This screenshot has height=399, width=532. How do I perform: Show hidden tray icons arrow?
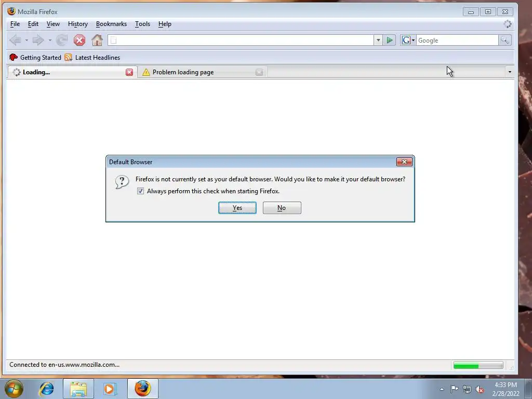(x=442, y=389)
